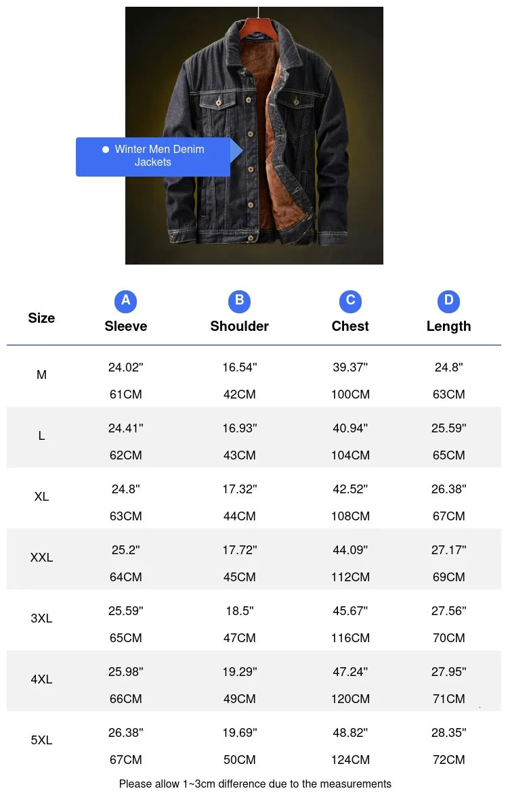Click the blue D length badge
Screen dimensions: 508x812
point(448,300)
